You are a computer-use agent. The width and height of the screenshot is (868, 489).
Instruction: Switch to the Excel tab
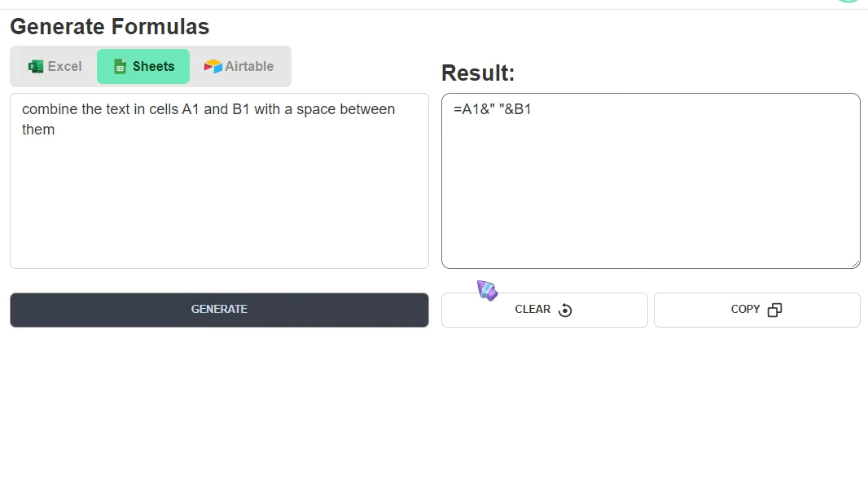point(55,67)
